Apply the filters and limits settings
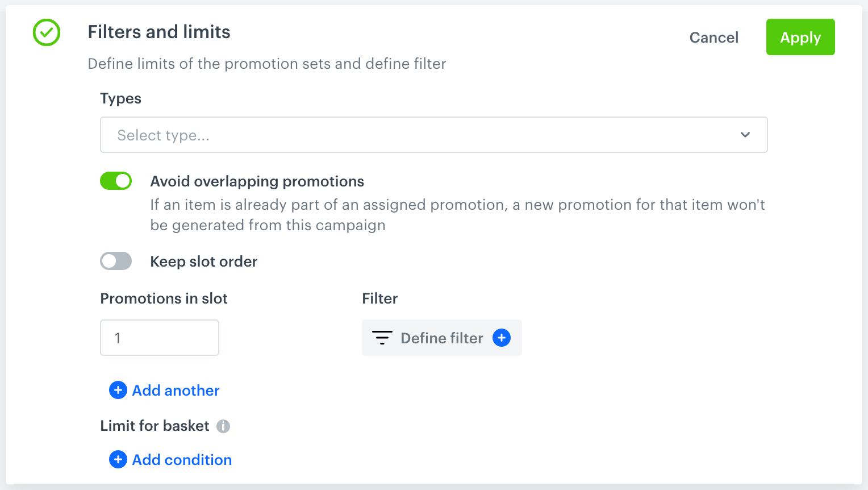 [800, 37]
